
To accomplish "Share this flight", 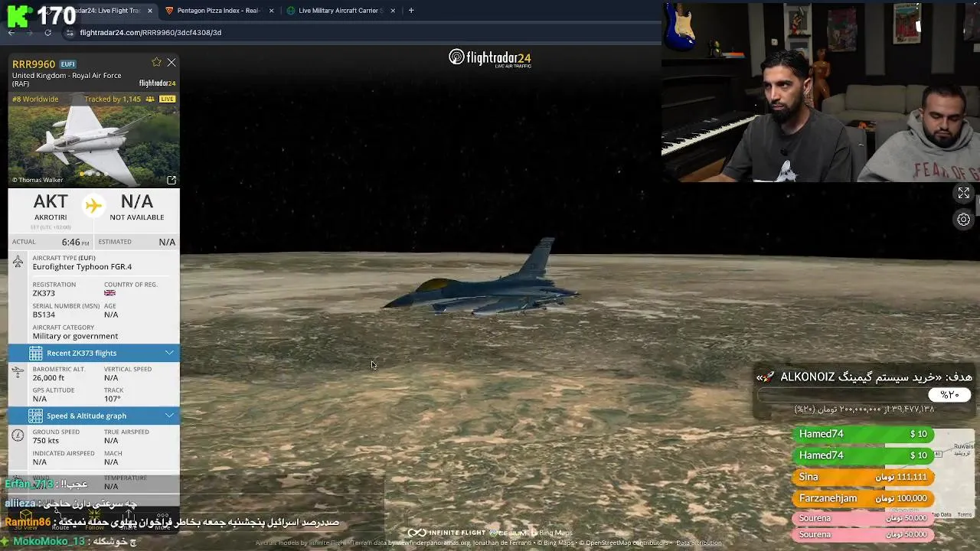I will pyautogui.click(x=129, y=520).
